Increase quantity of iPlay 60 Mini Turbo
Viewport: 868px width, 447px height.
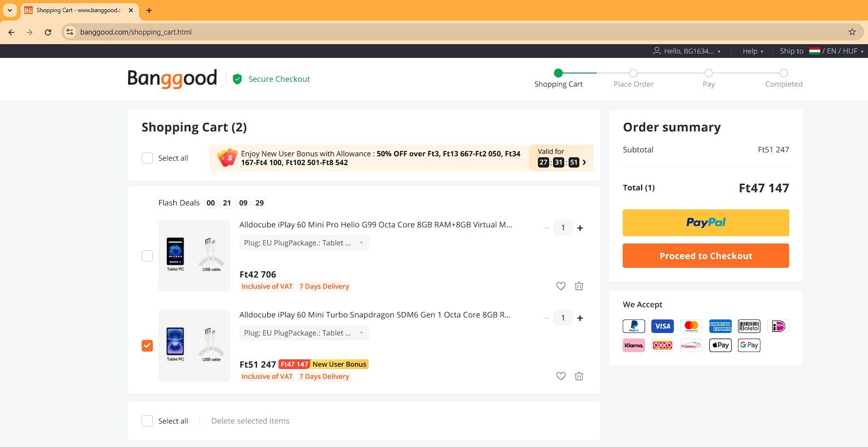(580, 318)
